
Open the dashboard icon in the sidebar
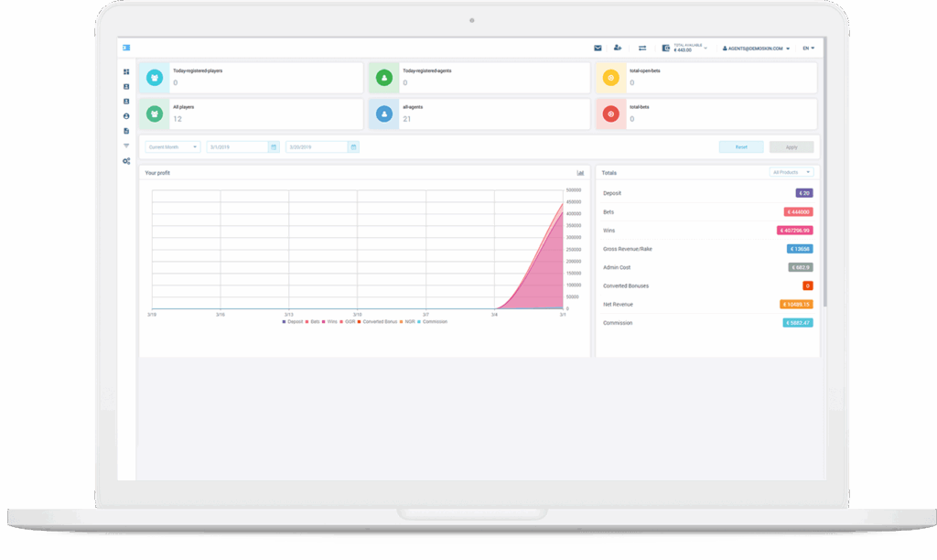click(x=126, y=71)
